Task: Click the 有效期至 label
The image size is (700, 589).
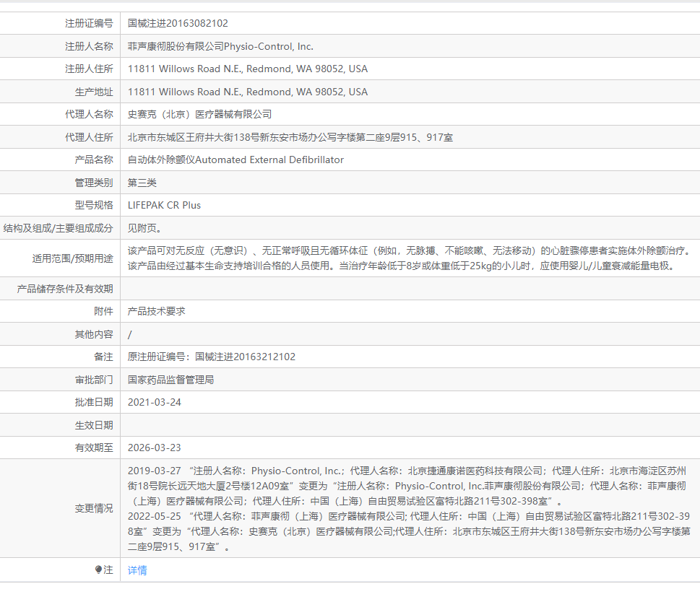Action: tap(94, 448)
